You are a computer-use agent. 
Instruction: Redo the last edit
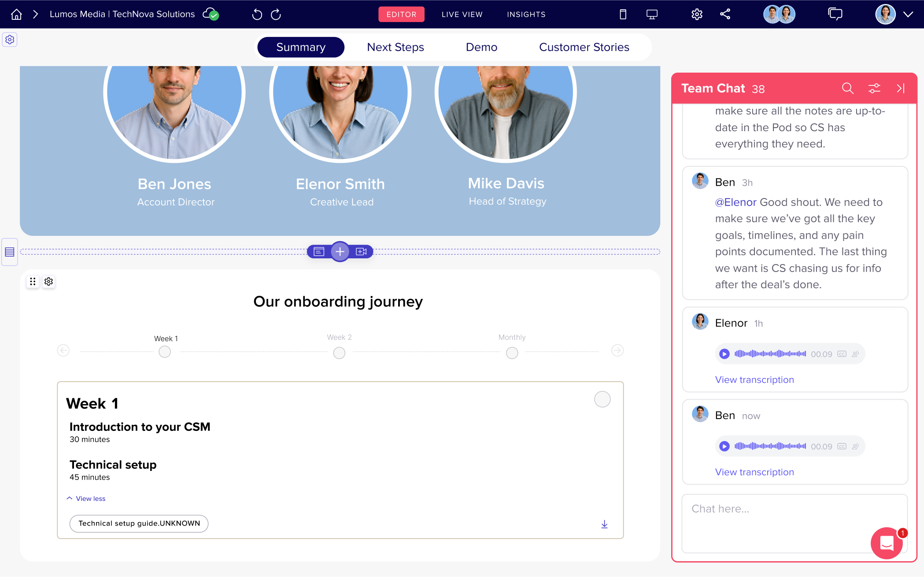tap(276, 15)
